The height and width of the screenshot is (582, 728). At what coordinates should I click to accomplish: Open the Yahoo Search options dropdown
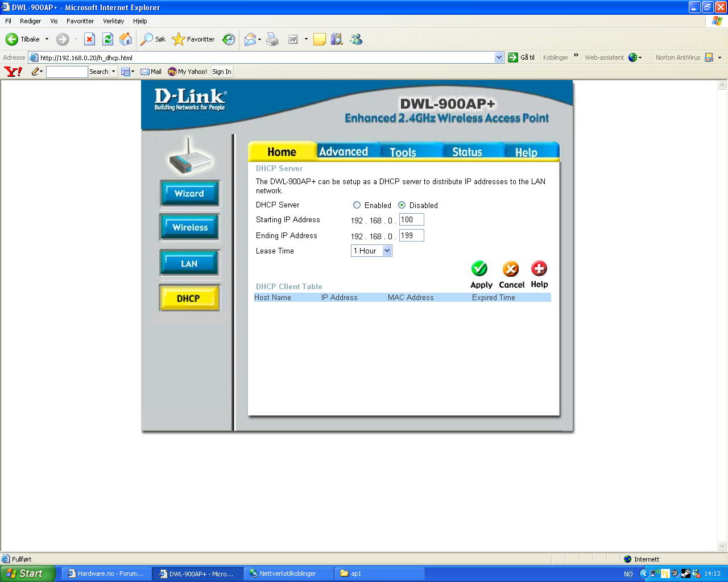(x=113, y=72)
